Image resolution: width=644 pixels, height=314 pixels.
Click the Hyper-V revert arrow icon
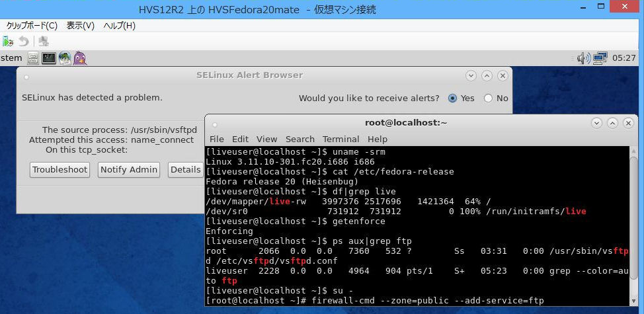24,41
